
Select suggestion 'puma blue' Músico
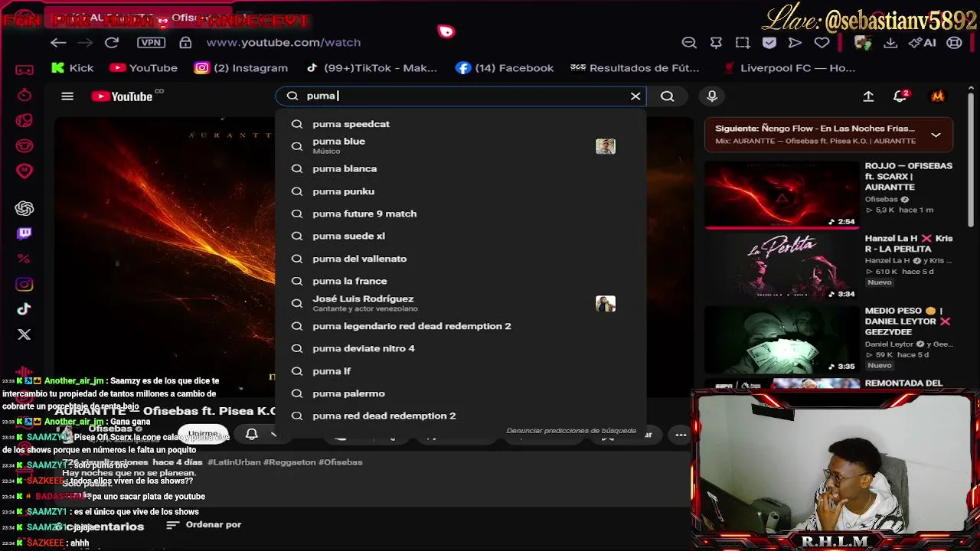pos(461,145)
